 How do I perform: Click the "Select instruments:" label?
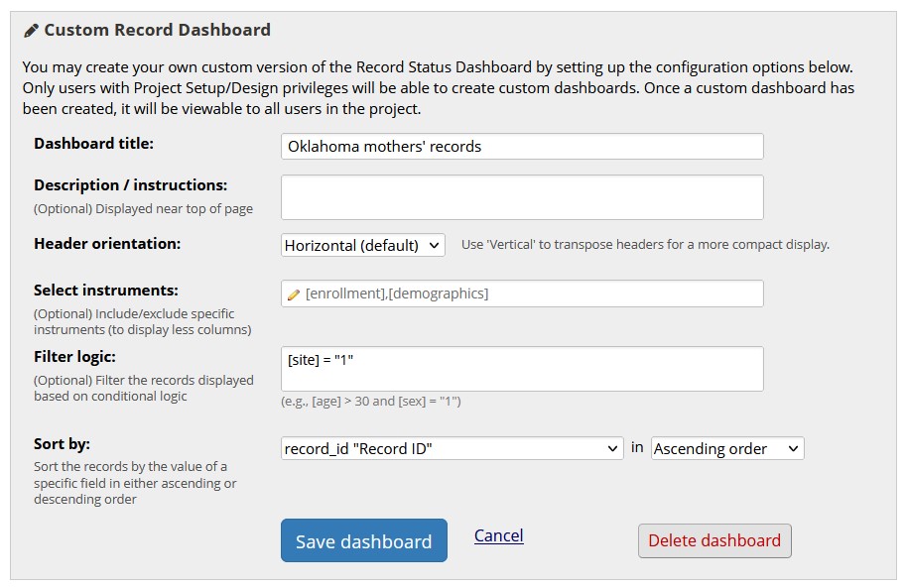coord(106,291)
